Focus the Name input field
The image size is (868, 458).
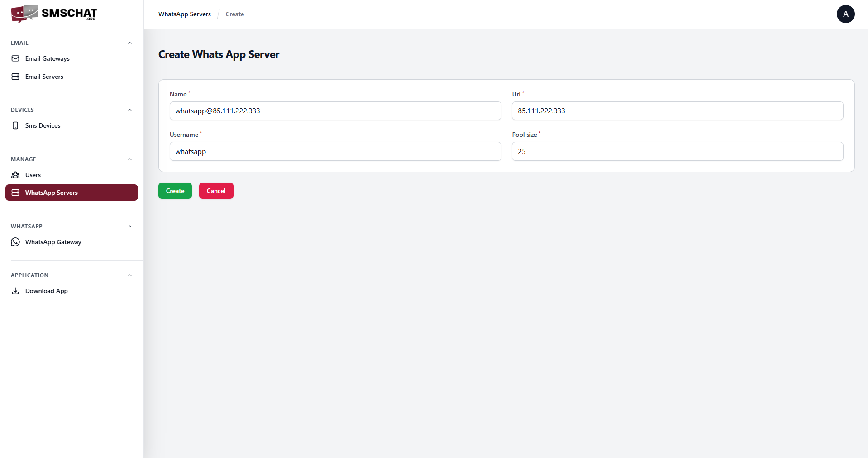335,111
